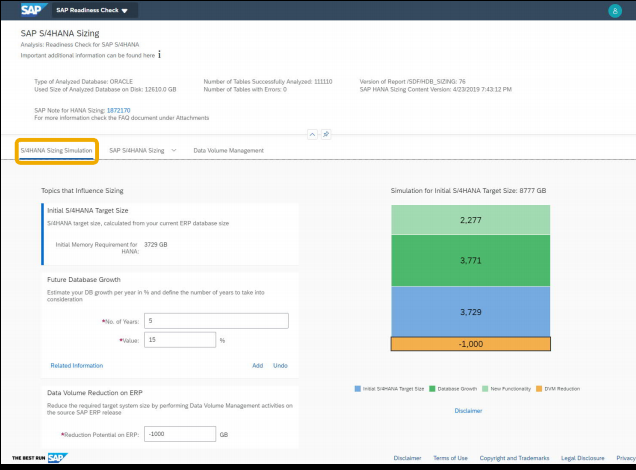Open the Legal Disclosure footer link

click(582, 458)
